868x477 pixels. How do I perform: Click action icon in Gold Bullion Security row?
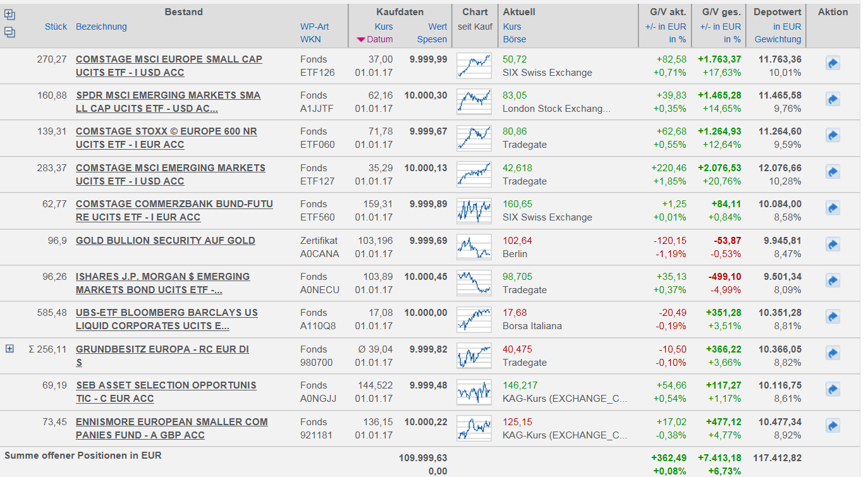coord(833,245)
